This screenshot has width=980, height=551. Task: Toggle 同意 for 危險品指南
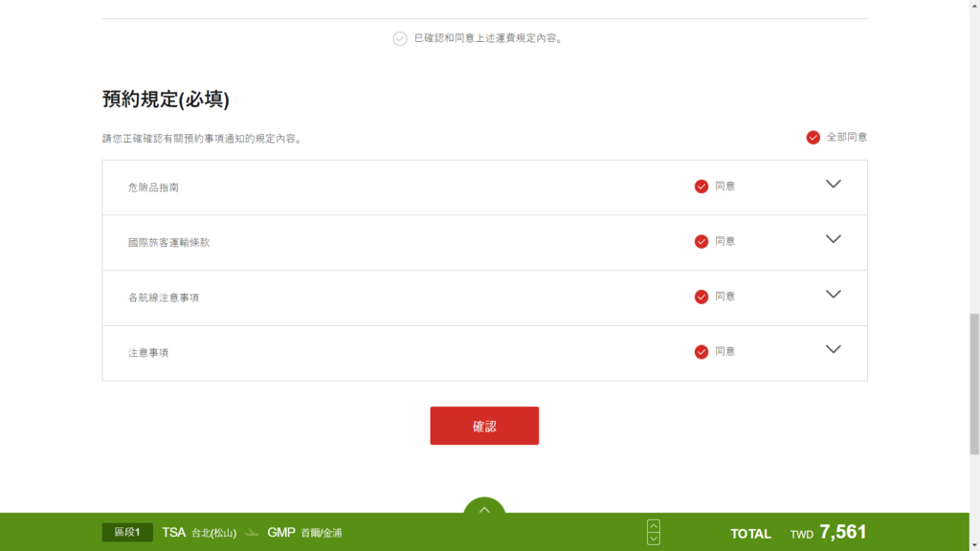pyautogui.click(x=702, y=187)
